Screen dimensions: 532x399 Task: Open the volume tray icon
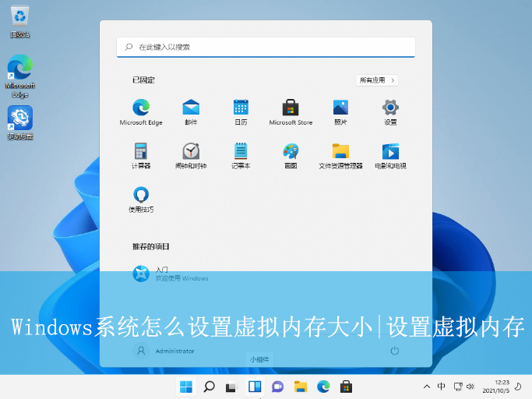click(470, 387)
